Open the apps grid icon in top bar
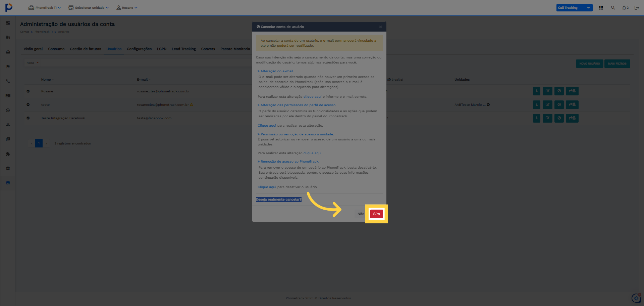Image resolution: width=644 pixels, height=306 pixels. coord(601,8)
